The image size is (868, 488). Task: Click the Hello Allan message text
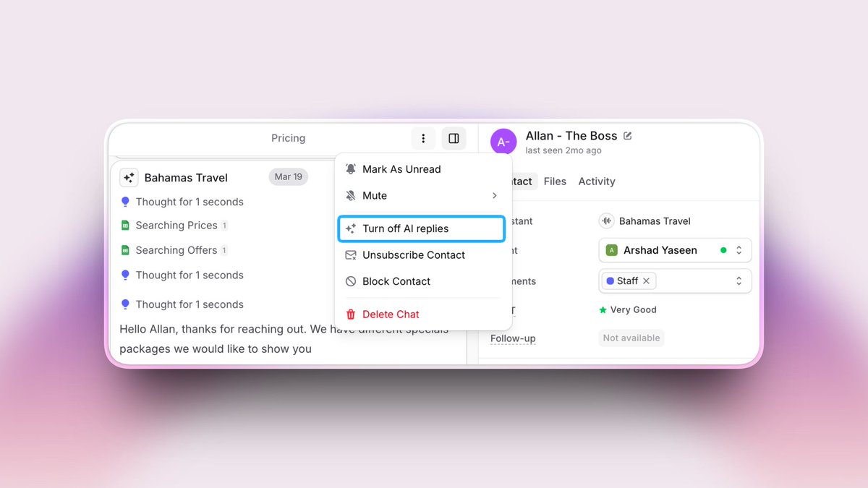284,339
